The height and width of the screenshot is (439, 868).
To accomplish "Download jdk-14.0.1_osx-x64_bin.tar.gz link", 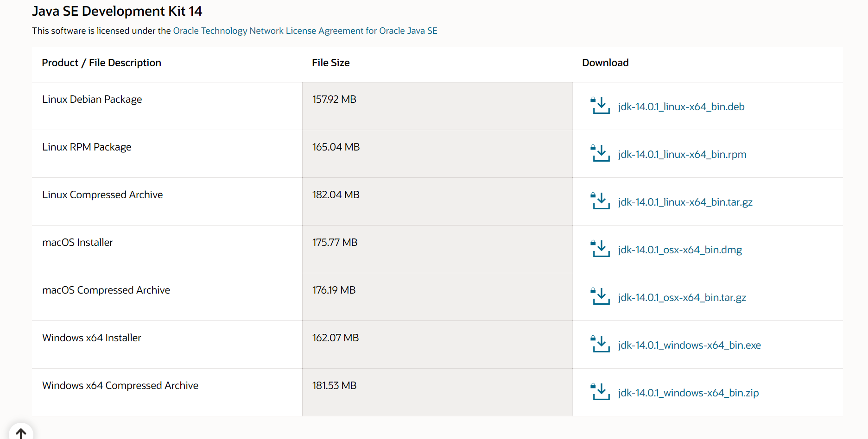I will click(x=682, y=297).
